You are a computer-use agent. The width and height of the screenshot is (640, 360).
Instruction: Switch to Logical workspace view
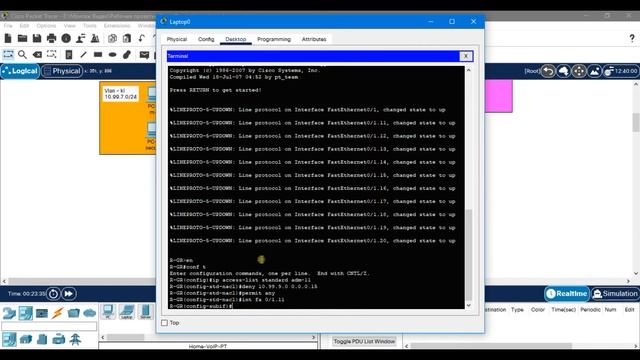(x=20, y=71)
